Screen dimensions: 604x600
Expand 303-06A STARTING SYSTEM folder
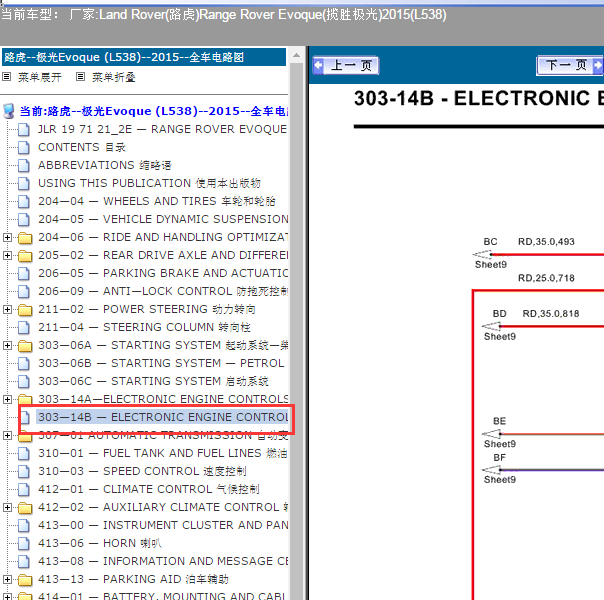7,345
